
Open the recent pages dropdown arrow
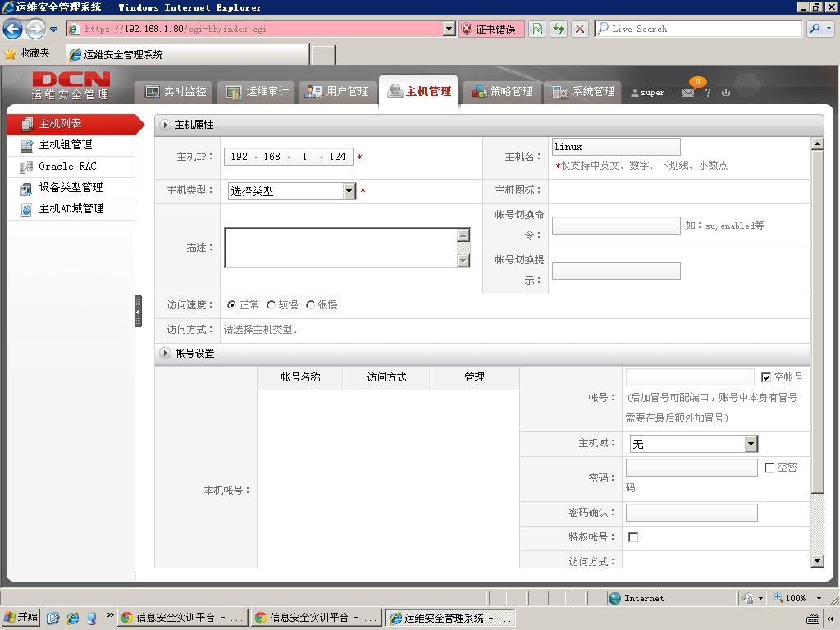(x=53, y=30)
